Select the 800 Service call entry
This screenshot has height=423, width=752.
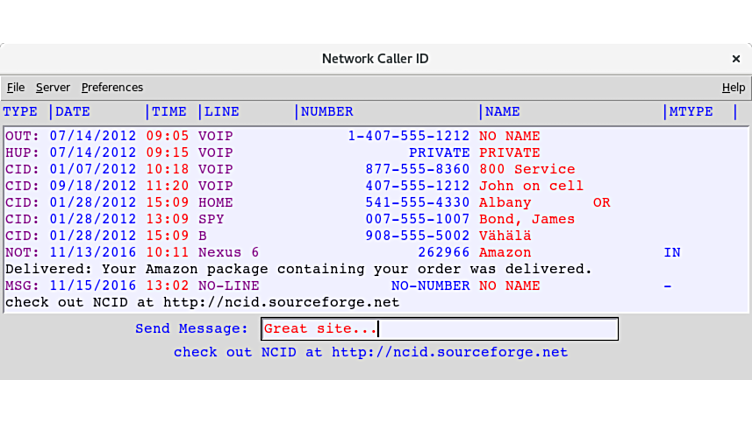[526, 169]
